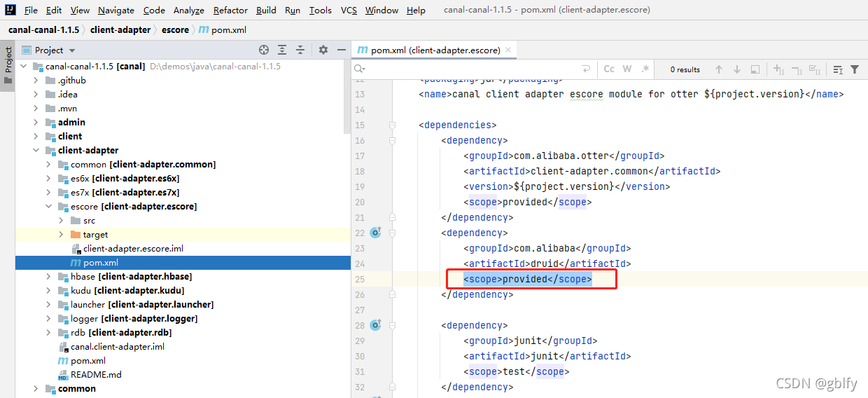Click the gutter marker icon on line 28
The image size is (868, 398).
375,325
